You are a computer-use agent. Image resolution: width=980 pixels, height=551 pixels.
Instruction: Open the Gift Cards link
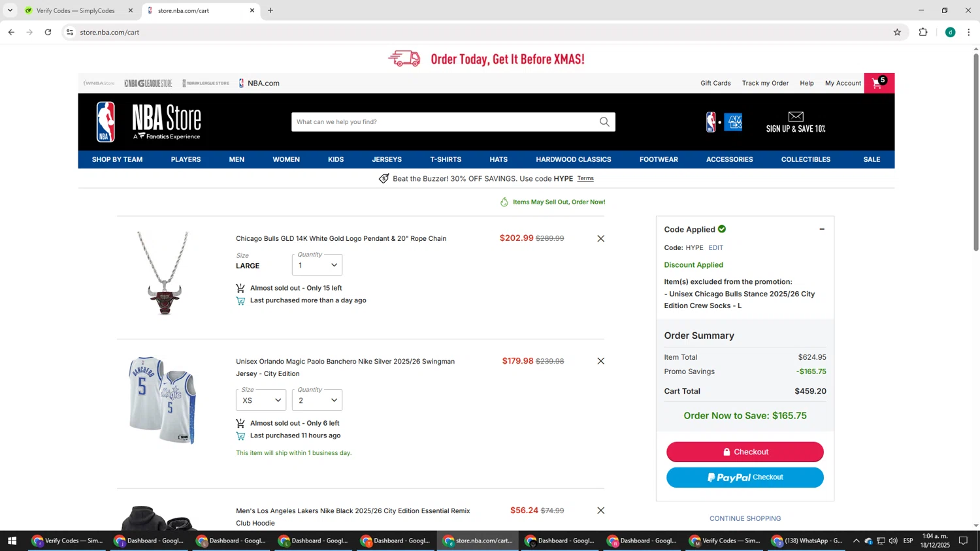tap(715, 83)
